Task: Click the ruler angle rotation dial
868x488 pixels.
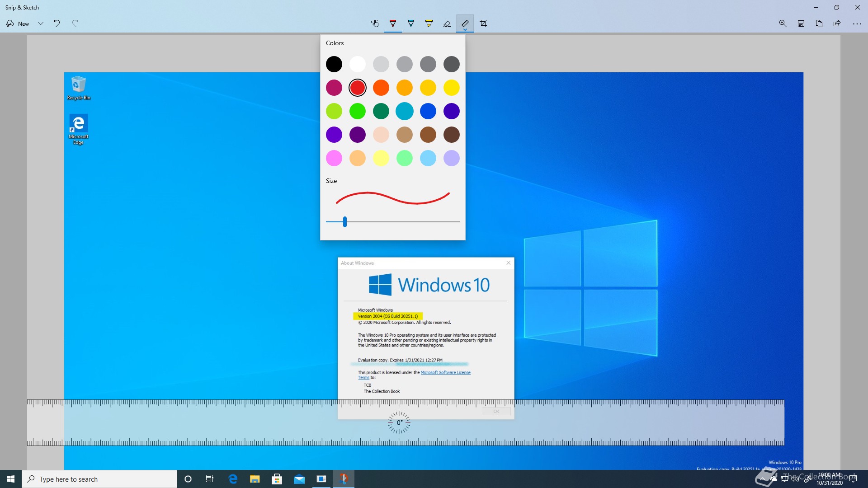Action: click(x=399, y=423)
